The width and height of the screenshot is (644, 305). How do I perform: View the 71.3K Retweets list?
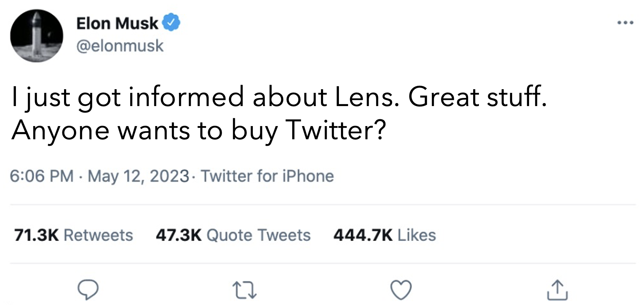74,235
